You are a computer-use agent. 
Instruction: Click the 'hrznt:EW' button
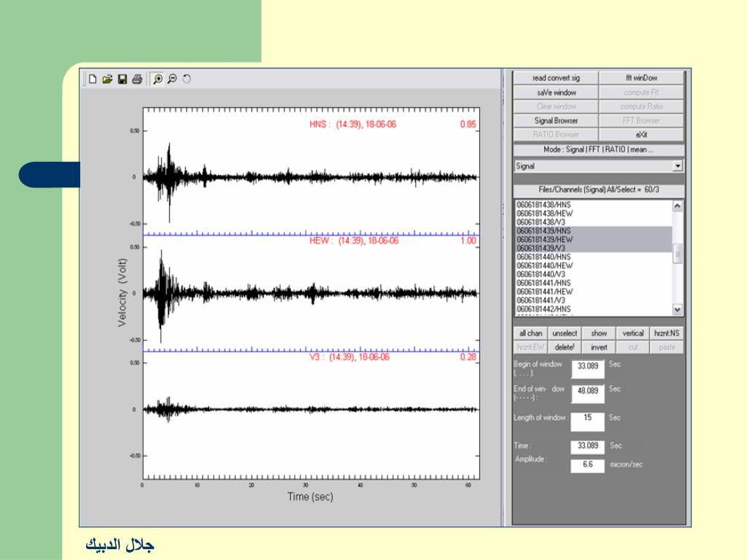click(x=530, y=347)
